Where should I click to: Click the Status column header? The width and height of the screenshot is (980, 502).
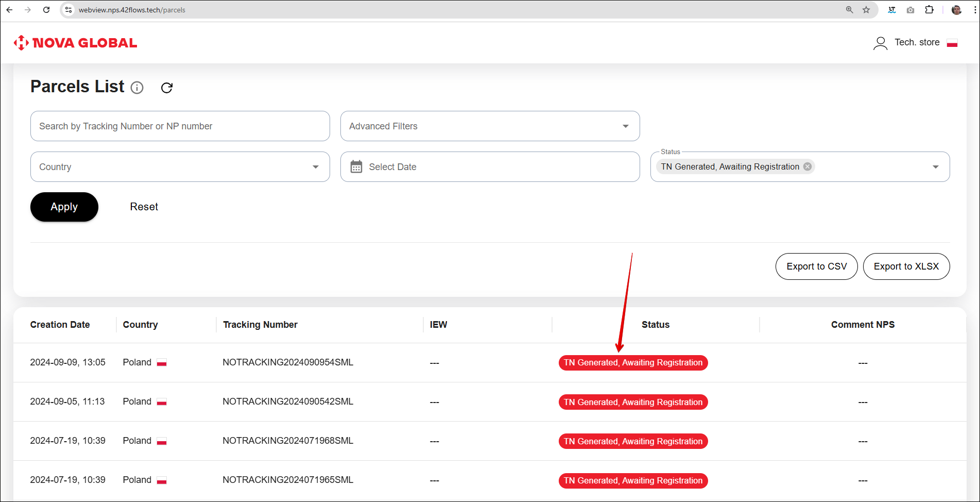(655, 325)
